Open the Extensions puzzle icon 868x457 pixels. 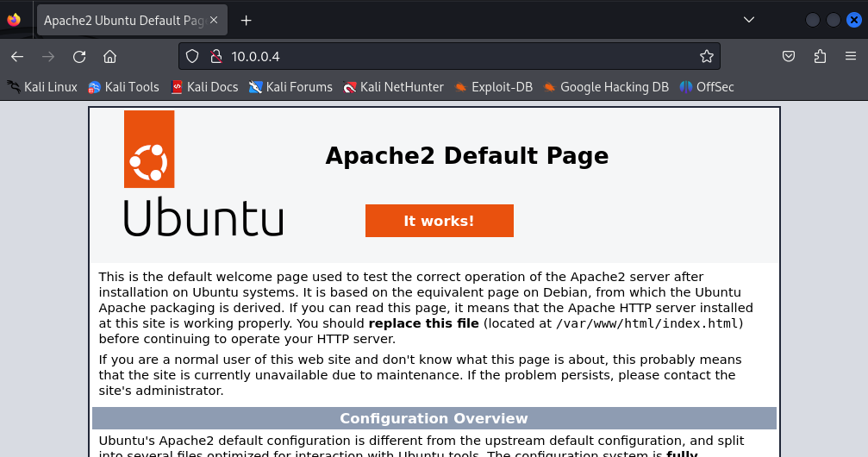[820, 57]
